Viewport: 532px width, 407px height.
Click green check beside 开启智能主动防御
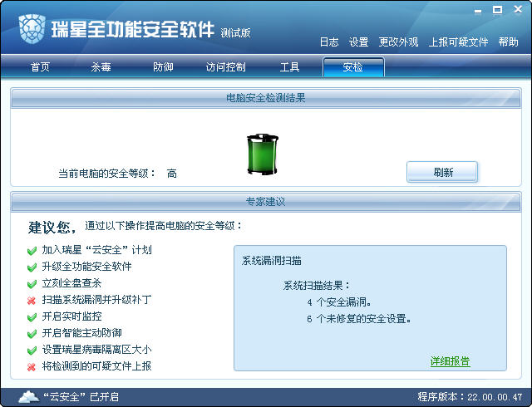32,334
